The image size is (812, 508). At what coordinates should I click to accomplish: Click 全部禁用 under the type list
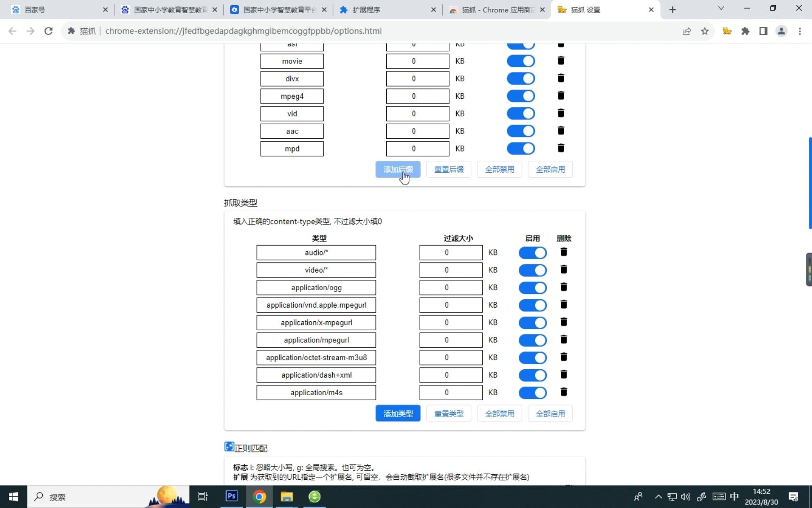click(x=500, y=413)
